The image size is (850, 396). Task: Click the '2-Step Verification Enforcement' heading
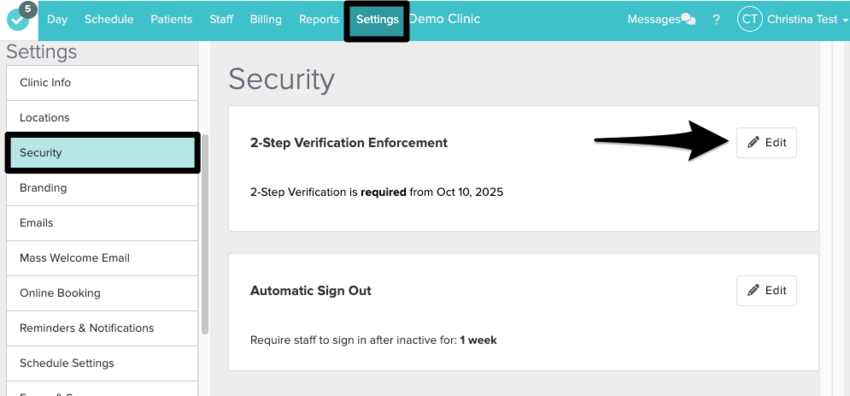(x=349, y=143)
